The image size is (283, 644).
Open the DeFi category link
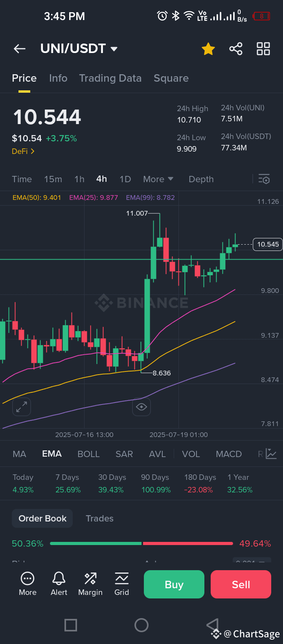pos(23,151)
